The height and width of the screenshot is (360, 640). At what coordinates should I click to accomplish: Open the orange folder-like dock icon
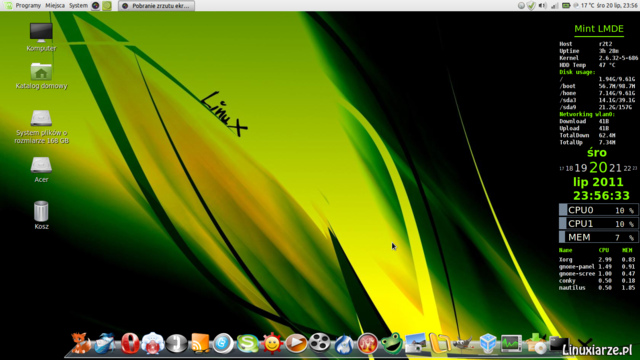[x=439, y=343]
